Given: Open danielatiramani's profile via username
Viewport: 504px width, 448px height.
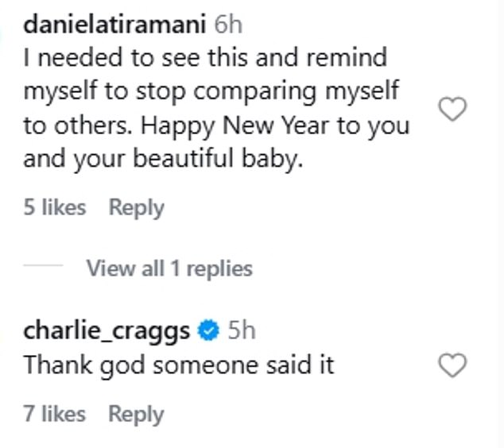Looking at the screenshot, I should tap(116, 25).
